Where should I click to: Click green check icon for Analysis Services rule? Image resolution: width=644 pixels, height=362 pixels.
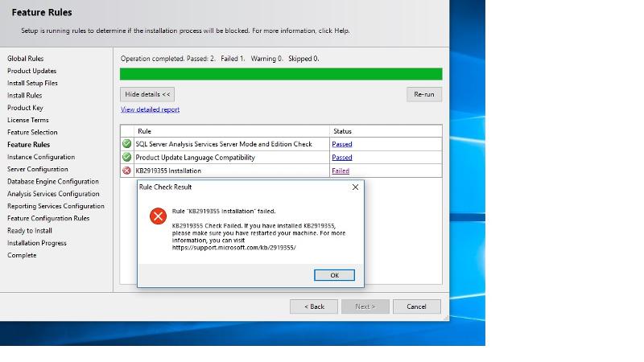[x=127, y=144]
